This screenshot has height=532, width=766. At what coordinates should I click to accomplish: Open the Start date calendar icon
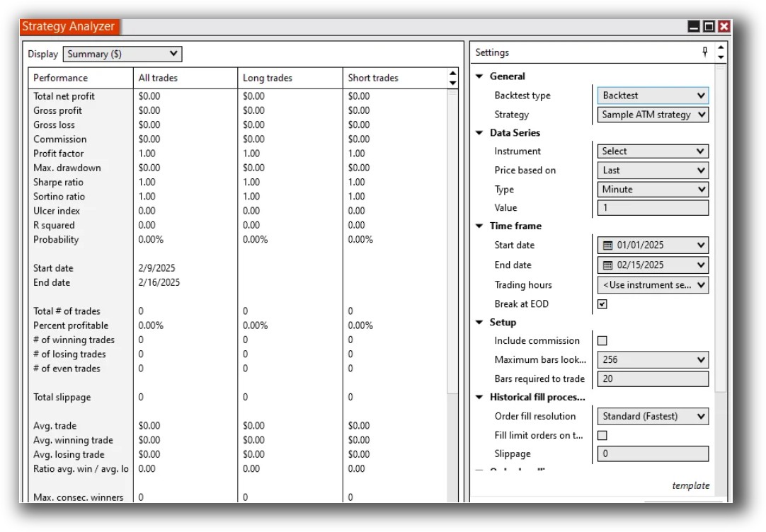(x=608, y=245)
